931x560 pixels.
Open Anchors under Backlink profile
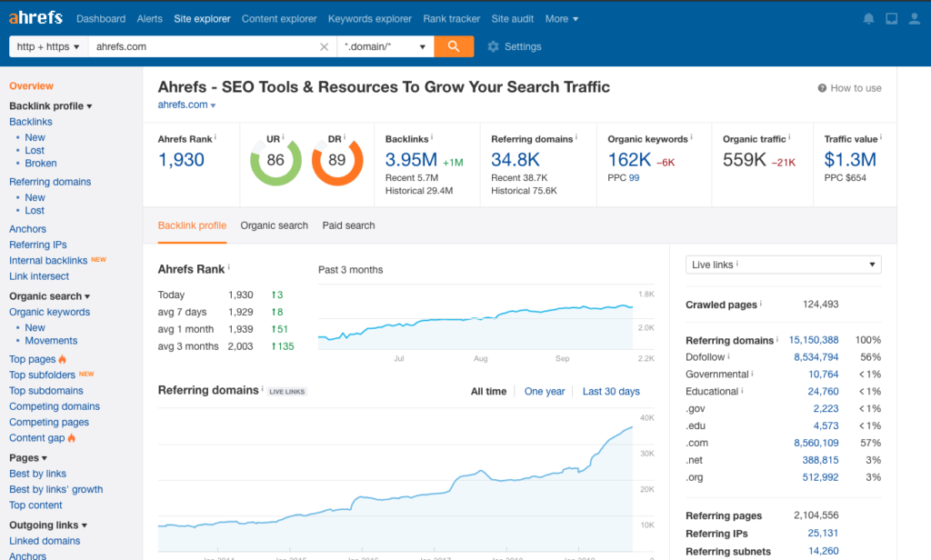coord(27,229)
